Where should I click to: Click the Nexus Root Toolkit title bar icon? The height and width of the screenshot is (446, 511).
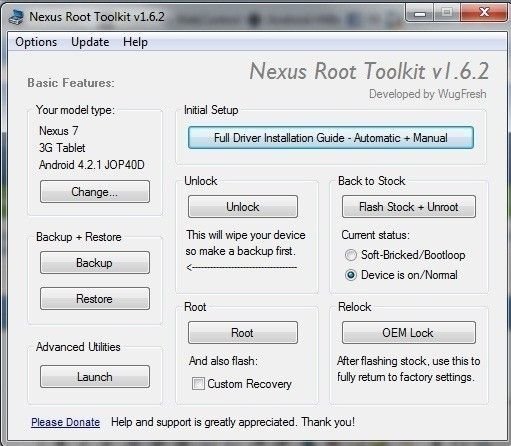(x=16, y=16)
